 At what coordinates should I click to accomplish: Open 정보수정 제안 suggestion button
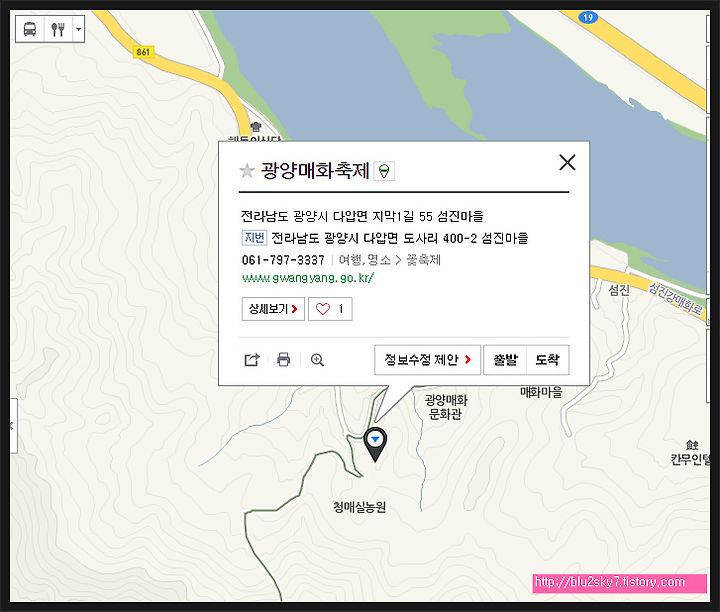tap(428, 360)
